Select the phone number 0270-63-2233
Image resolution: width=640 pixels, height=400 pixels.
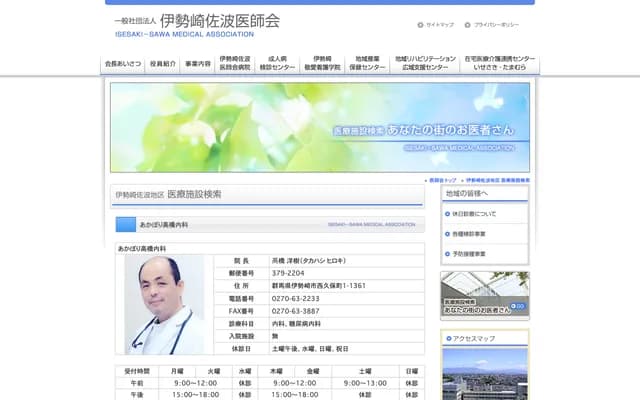tap(296, 299)
